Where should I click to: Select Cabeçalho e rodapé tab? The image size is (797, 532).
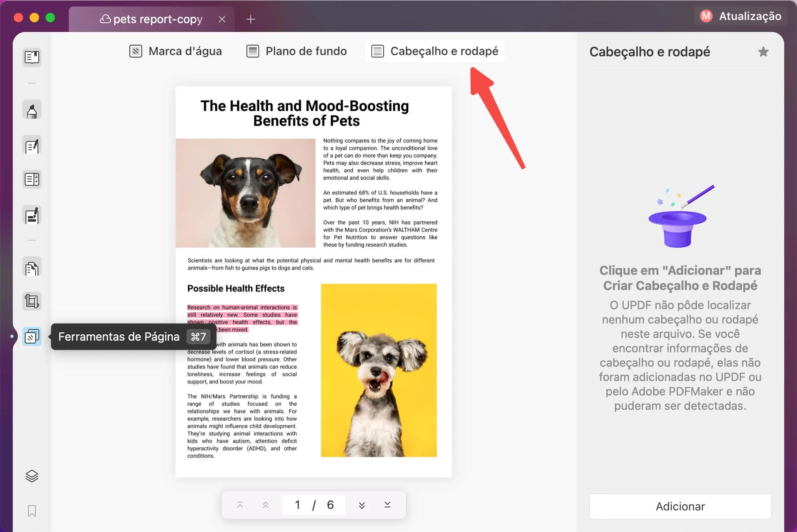[x=435, y=51]
